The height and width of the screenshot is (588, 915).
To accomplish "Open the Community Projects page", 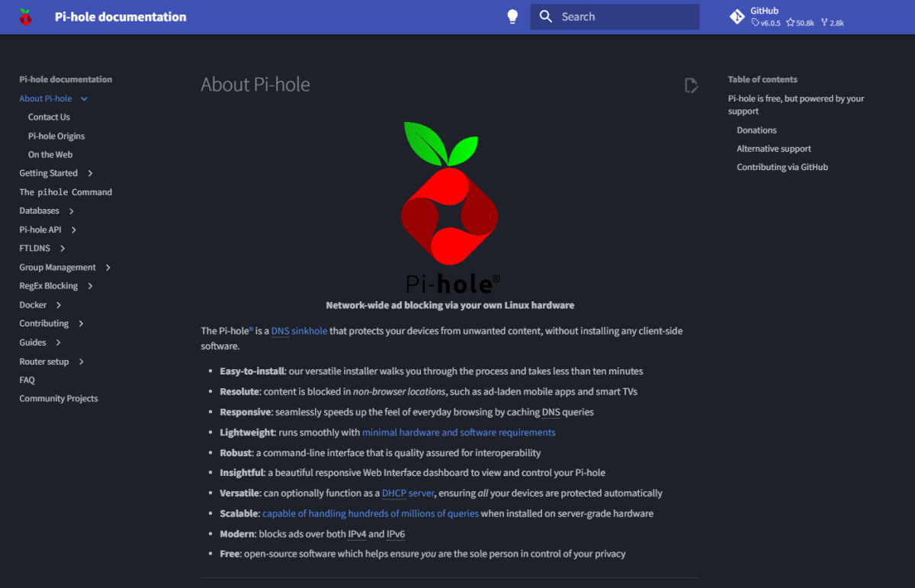I will (x=59, y=399).
